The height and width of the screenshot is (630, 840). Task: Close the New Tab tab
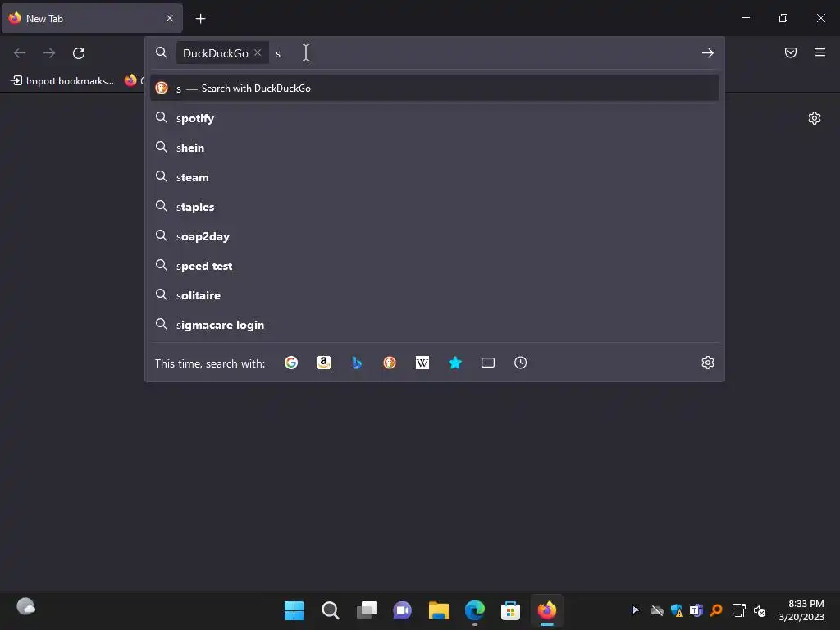coord(170,18)
